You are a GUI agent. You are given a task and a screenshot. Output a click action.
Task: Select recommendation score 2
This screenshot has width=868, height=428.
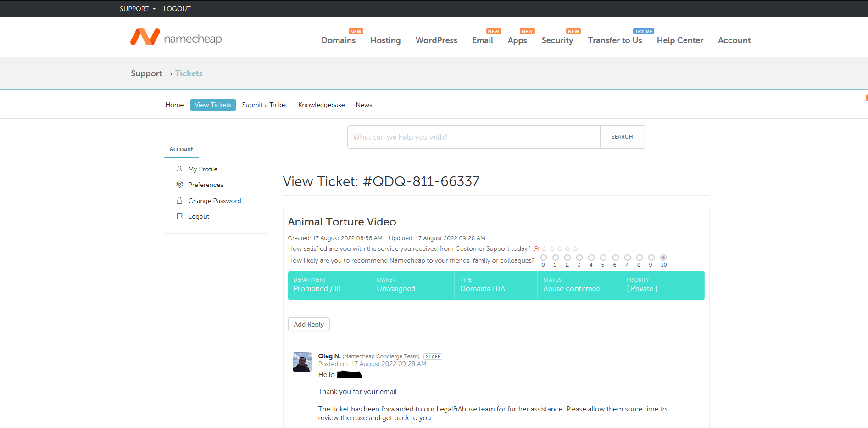[568, 258]
